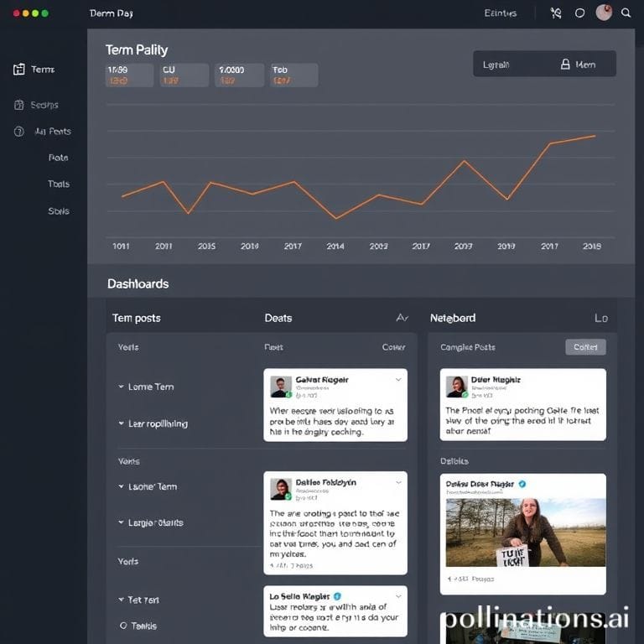The width and height of the screenshot is (644, 644).
Task: Open Dallee Foldyin's avatar
Action: pyautogui.click(x=281, y=489)
